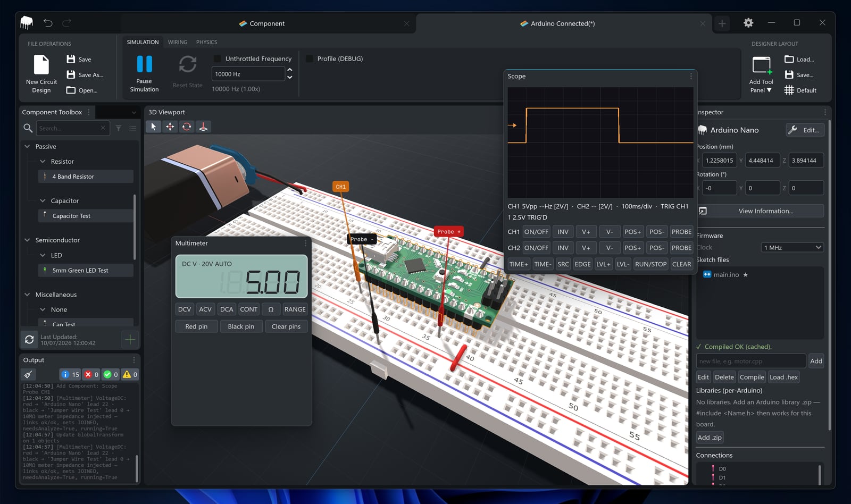Click the undo arrow in the title bar
Image resolution: width=851 pixels, height=504 pixels.
coord(48,23)
